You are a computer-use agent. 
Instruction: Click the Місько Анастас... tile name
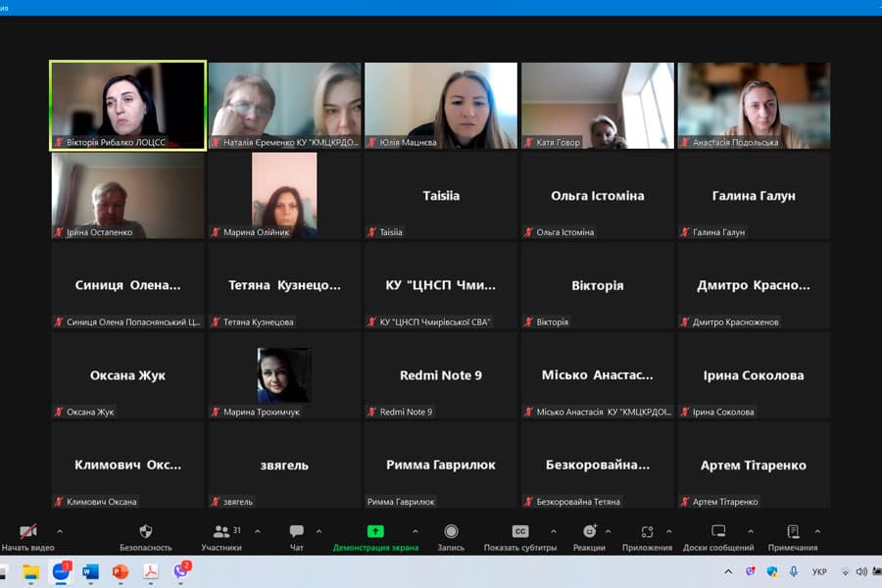point(598,375)
